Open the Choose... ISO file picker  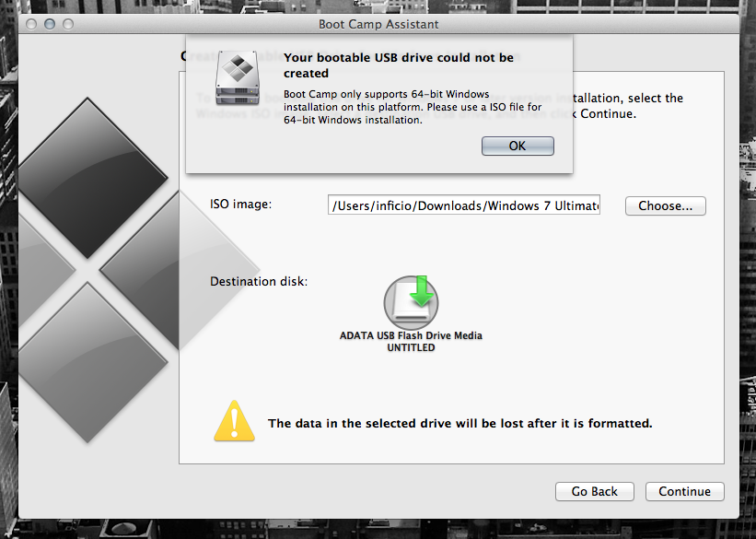point(666,206)
